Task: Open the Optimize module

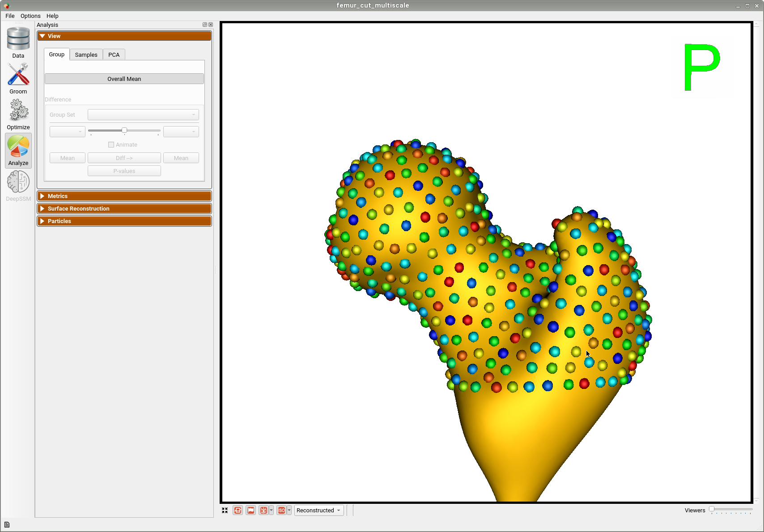Action: [x=18, y=114]
